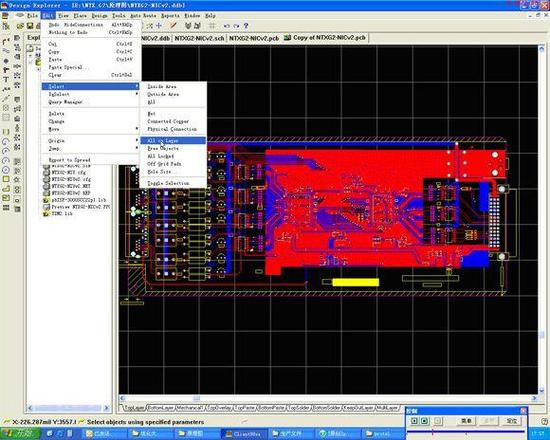This screenshot has width=550, height=440.
Task: Click the blue question mark help icon
Action: pos(246,26)
